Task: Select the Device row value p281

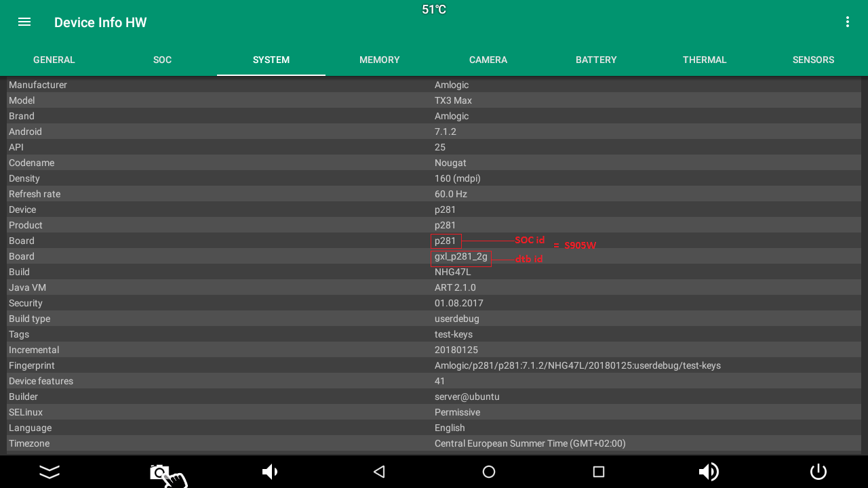Action: pos(445,209)
